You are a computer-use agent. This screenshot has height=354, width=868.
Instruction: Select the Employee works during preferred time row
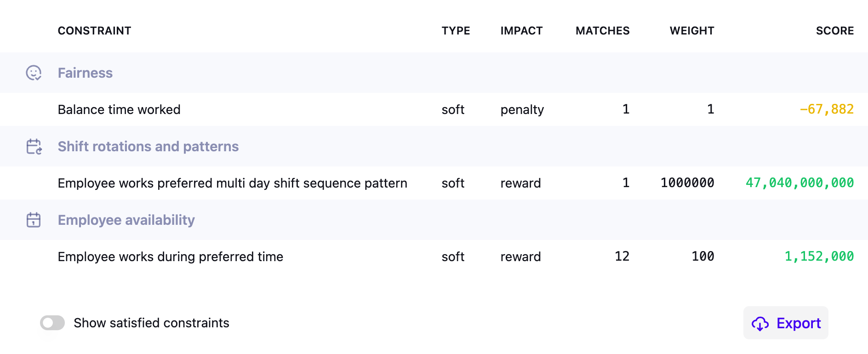tap(170, 257)
